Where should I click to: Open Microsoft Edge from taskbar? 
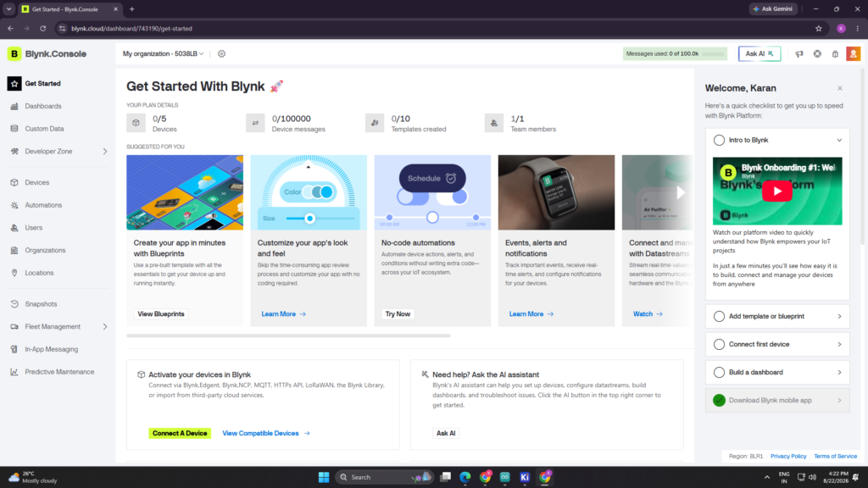pyautogui.click(x=465, y=477)
